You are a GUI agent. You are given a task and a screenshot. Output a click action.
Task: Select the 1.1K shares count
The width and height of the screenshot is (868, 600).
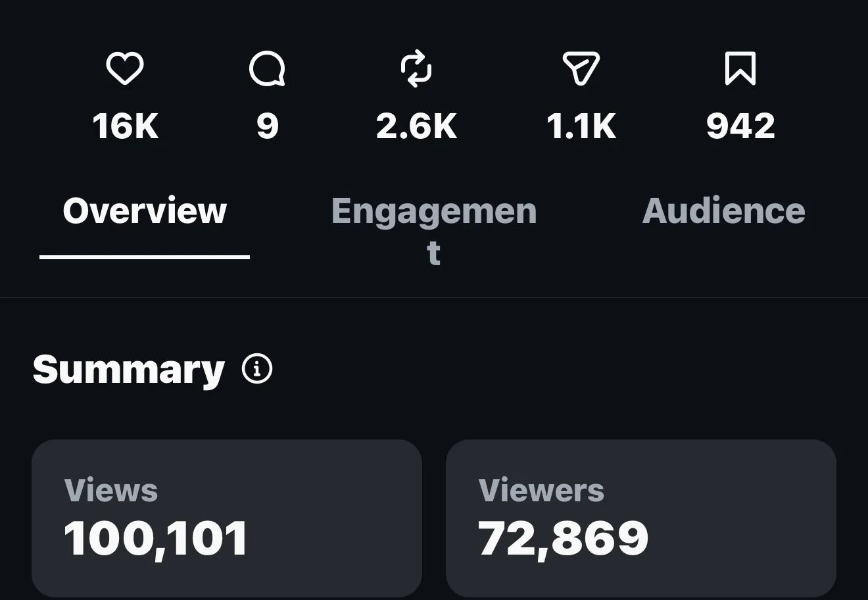click(x=581, y=126)
